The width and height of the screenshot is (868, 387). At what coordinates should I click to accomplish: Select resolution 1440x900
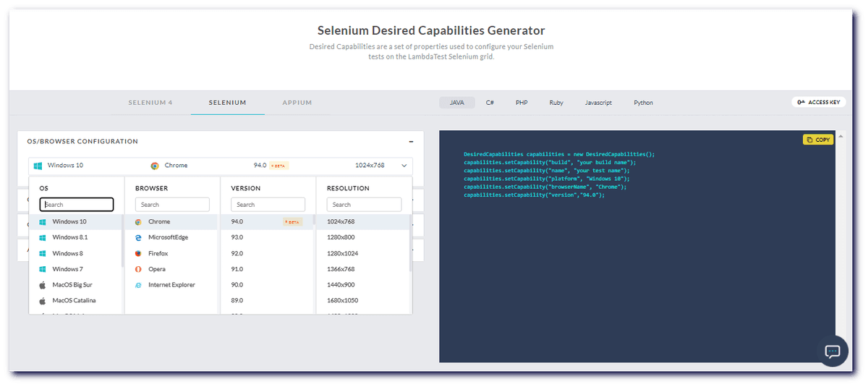click(x=364, y=285)
